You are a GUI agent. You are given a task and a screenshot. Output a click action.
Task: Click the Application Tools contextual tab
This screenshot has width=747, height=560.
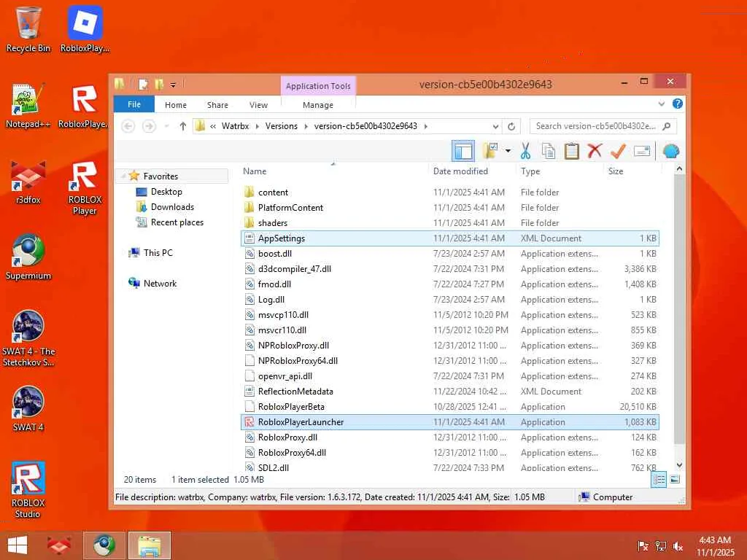[x=318, y=86]
